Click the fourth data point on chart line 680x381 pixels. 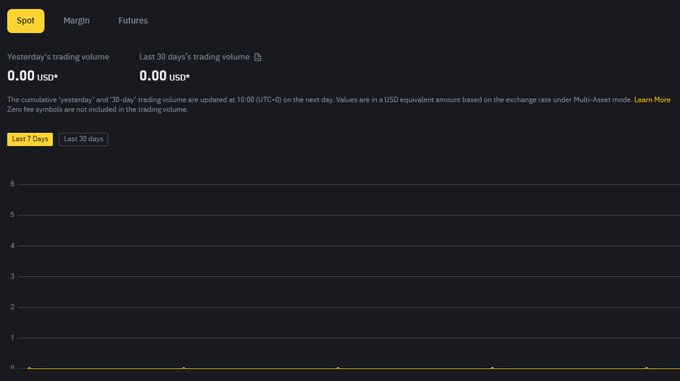coord(492,368)
